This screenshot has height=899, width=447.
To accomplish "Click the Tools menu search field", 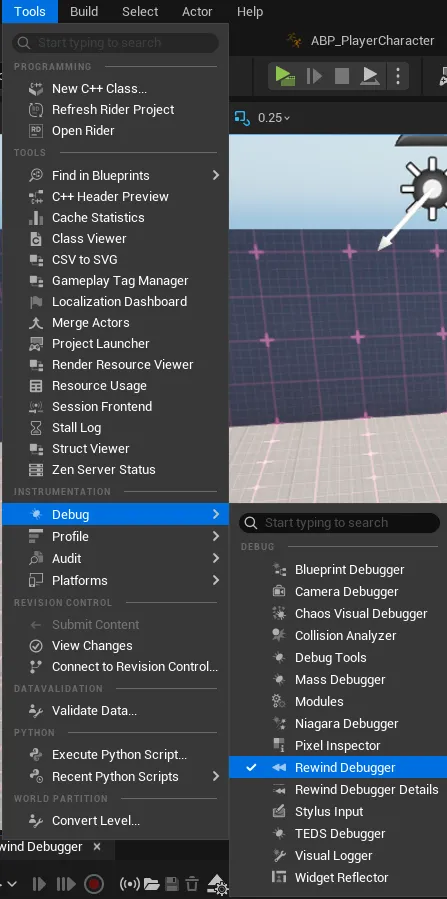I will point(115,43).
